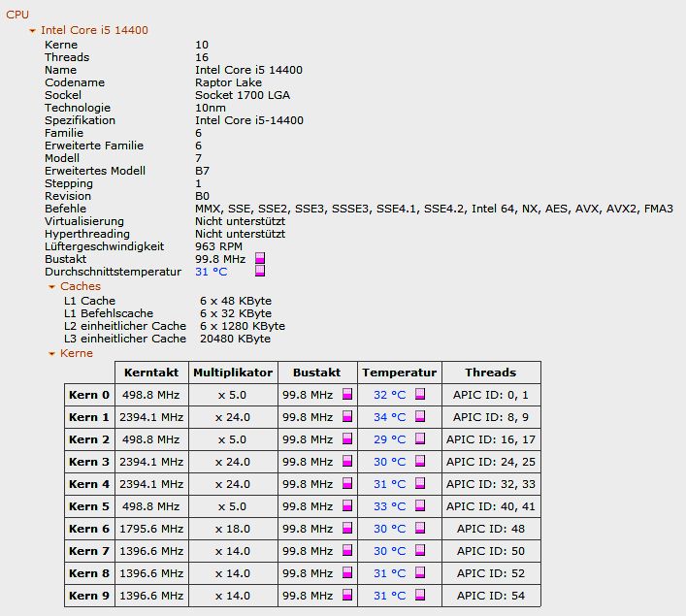Click the Erweitertes Modell value B7

(202, 171)
